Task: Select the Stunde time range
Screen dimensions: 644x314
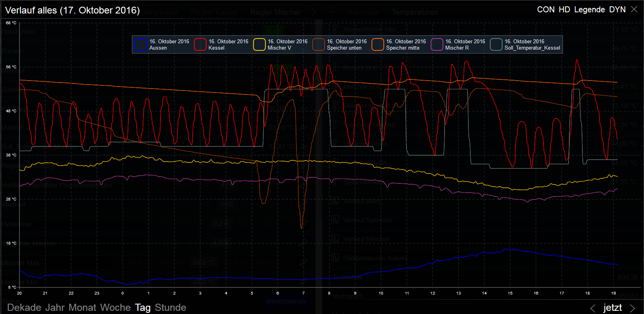Action: 170,308
